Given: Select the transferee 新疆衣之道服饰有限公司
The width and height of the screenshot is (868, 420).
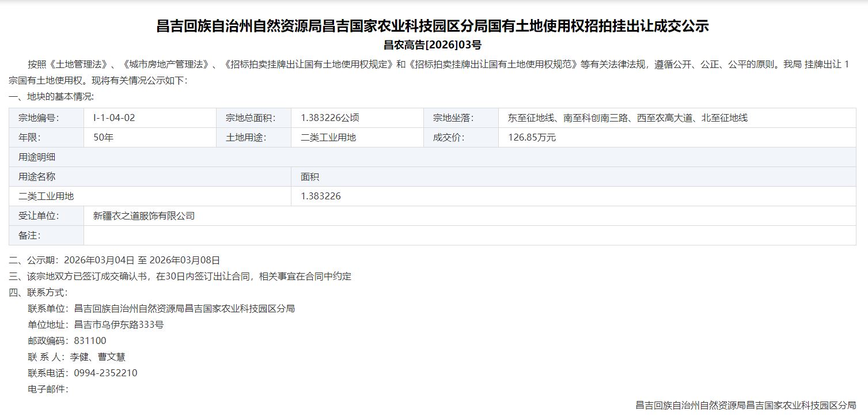Looking at the screenshot, I should 144,216.
